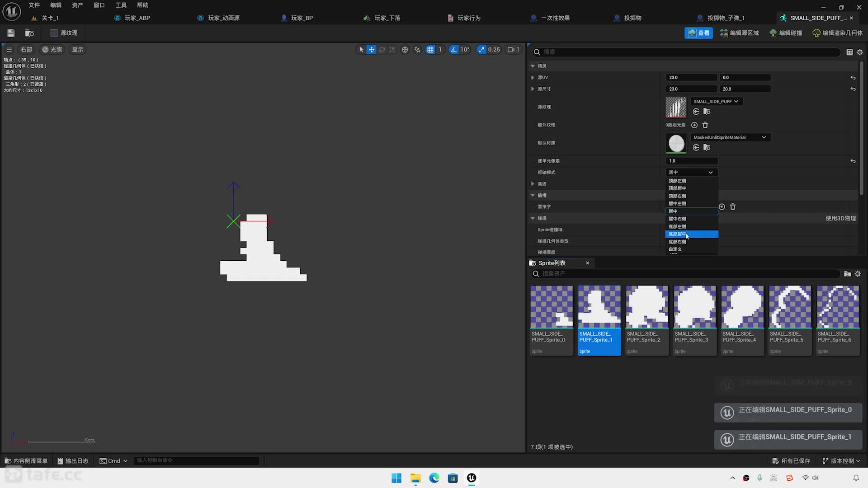Open Microsoft Edge from taskbar
This screenshot has width=868, height=488.
[434, 478]
